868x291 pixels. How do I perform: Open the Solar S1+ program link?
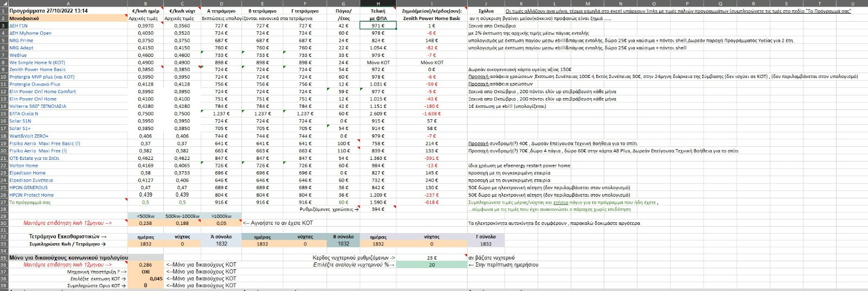point(20,128)
